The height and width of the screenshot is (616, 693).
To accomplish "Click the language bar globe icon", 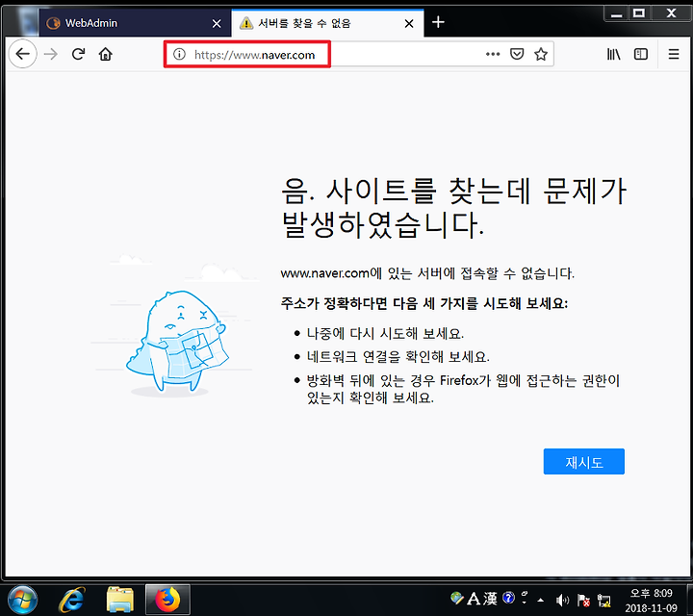I will [457, 599].
